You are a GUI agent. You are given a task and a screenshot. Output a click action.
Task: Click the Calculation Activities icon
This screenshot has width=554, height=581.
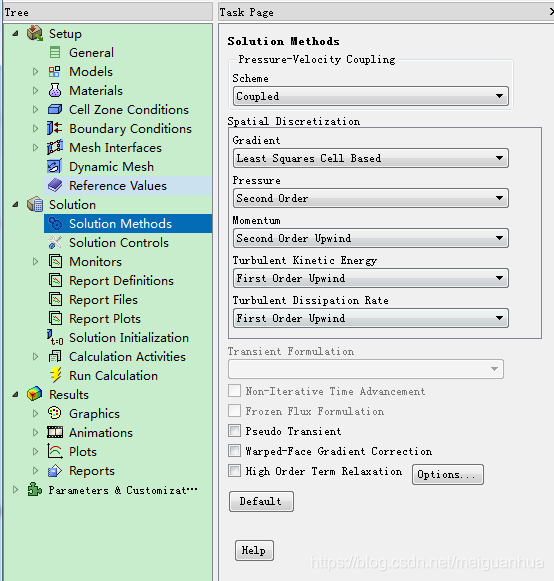(x=55, y=356)
